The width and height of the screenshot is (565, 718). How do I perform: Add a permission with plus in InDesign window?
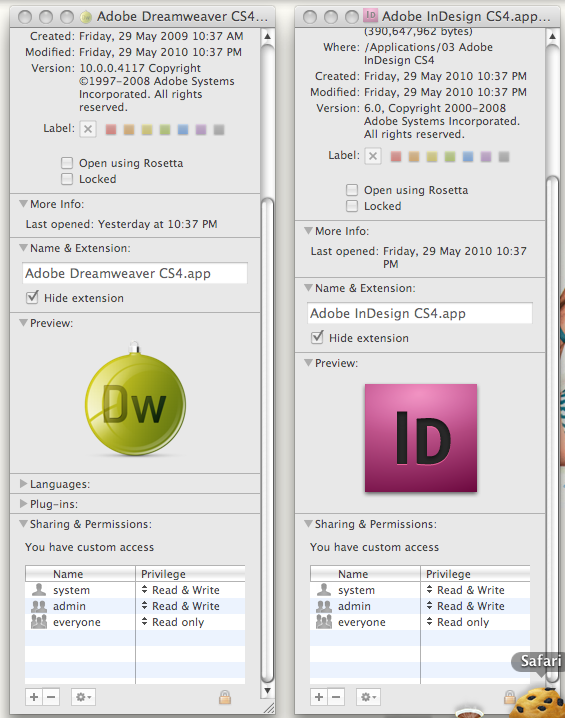[x=319, y=697]
